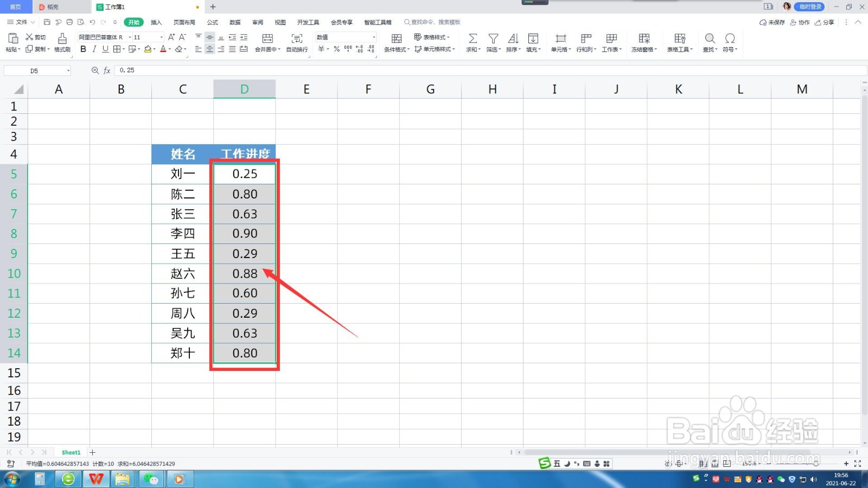868x488 pixels.
Task: Click the Table Tools (表格工具) icon
Action: pos(680,38)
